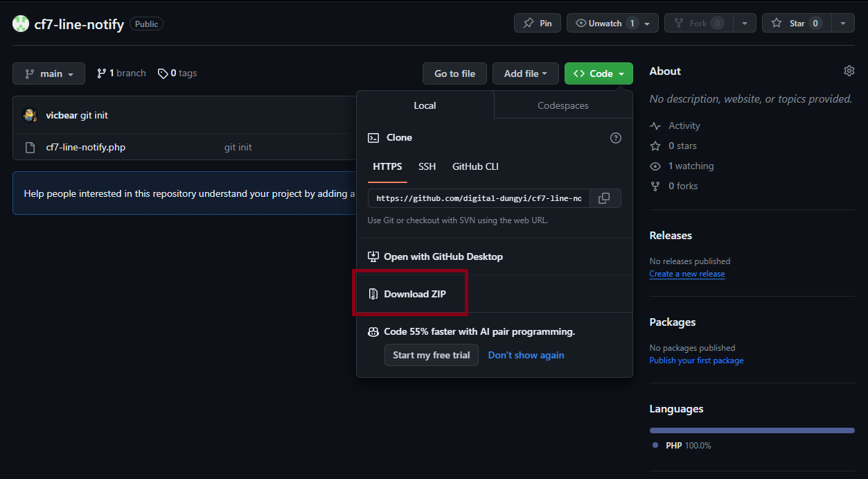Switch to the Local tab
Screen dimensions: 868x479
coord(425,105)
